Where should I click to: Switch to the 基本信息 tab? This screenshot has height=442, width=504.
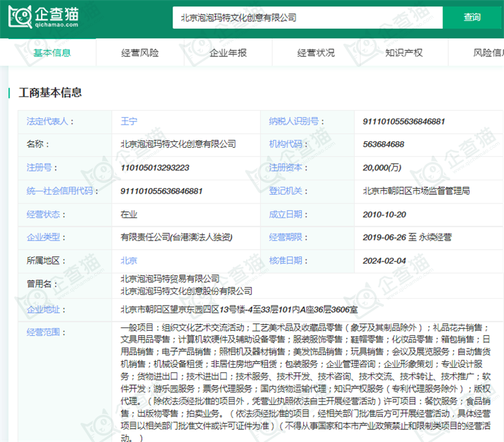coord(52,52)
